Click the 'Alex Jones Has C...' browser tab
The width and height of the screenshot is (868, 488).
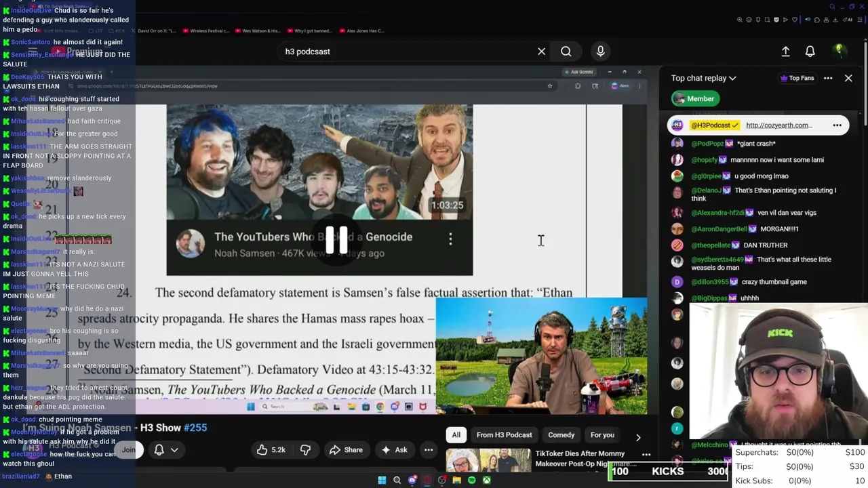pos(361,30)
